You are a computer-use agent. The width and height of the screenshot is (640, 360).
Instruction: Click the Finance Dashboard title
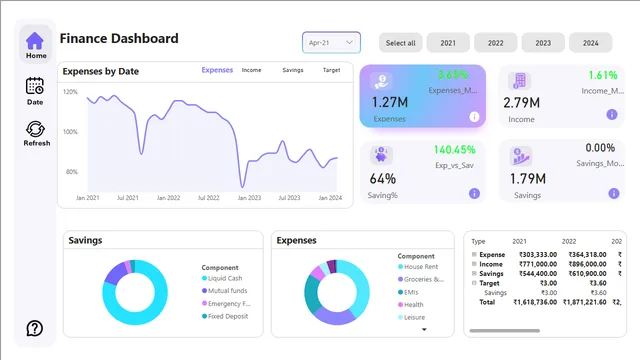[119, 38]
